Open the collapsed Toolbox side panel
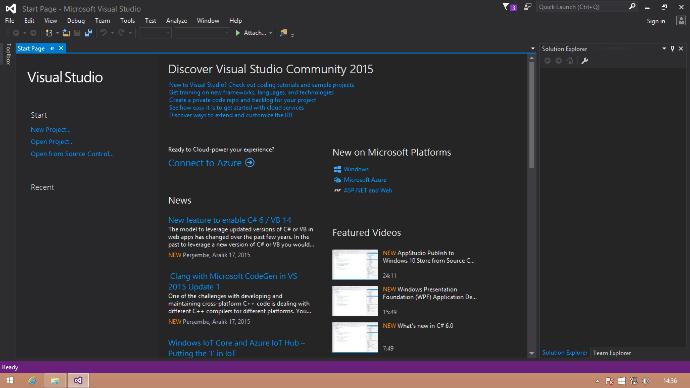This screenshot has height=388, width=690. pyautogui.click(x=8, y=54)
